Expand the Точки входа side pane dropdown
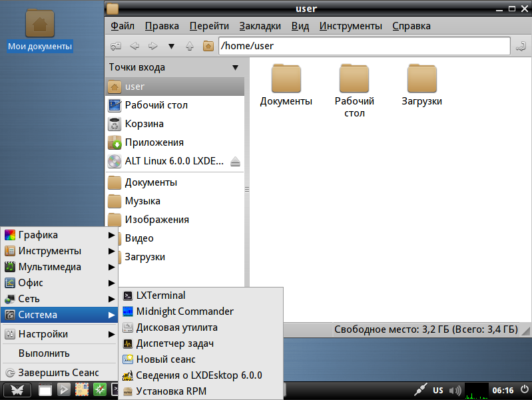This screenshot has width=532, height=400. tap(235, 67)
